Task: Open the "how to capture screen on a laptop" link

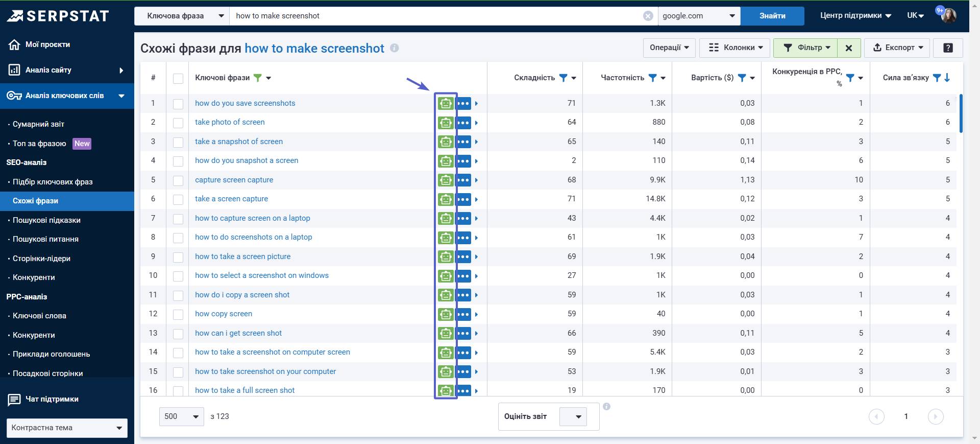Action: coord(252,218)
